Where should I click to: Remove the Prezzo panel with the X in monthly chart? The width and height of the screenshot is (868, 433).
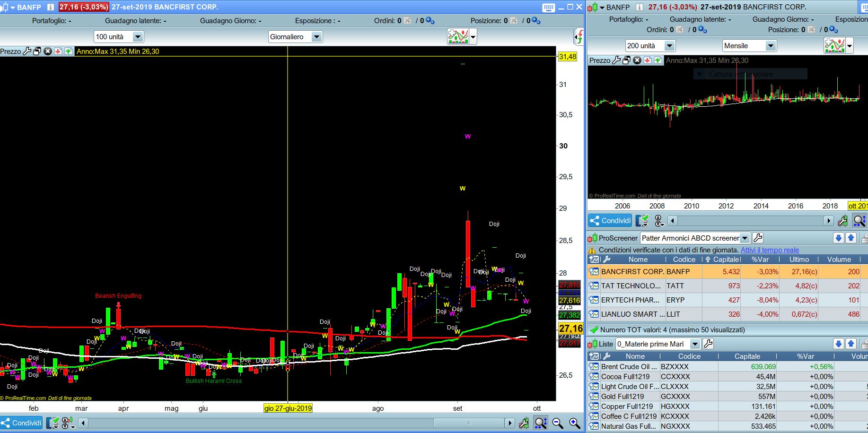637,60
